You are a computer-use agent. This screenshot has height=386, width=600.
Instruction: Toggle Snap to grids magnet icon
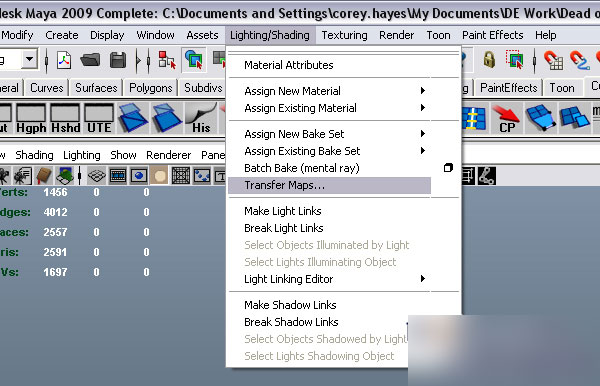553,60
